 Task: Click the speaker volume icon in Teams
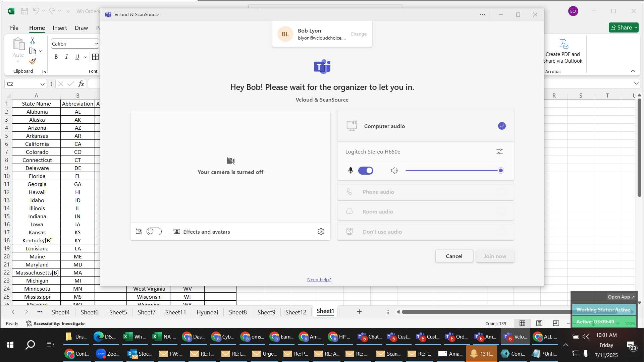pyautogui.click(x=394, y=171)
